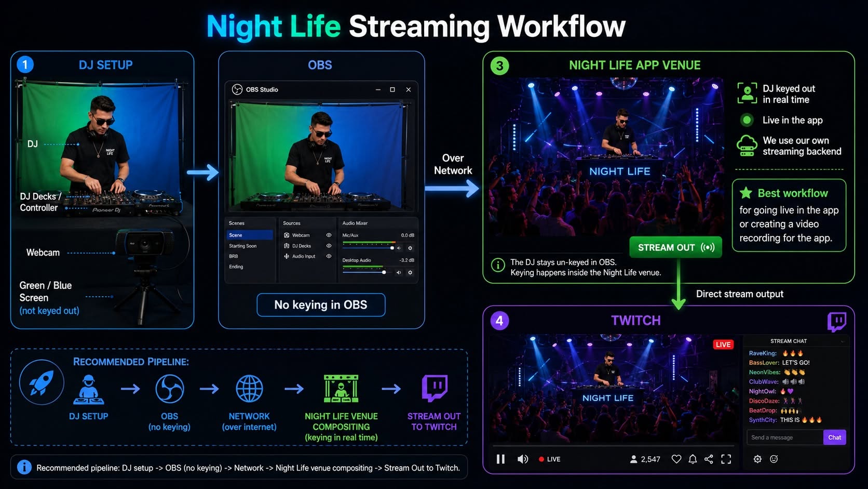Toggle visibility eye for Audio Input source
868x489 pixels.
point(329,256)
